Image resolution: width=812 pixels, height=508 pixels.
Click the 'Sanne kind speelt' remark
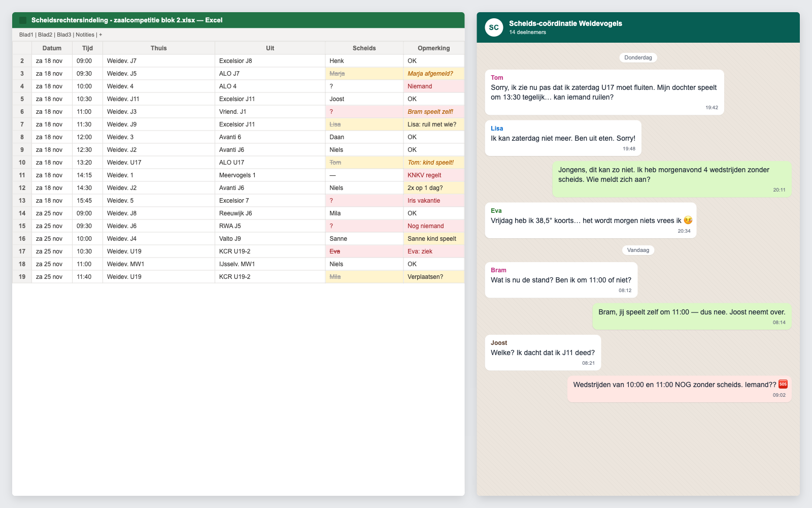pos(434,239)
